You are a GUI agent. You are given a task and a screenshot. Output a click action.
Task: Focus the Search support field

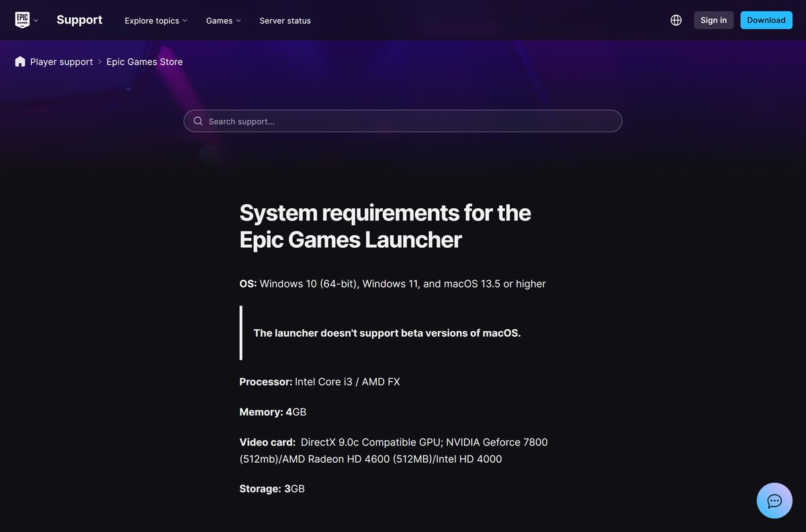(403, 121)
